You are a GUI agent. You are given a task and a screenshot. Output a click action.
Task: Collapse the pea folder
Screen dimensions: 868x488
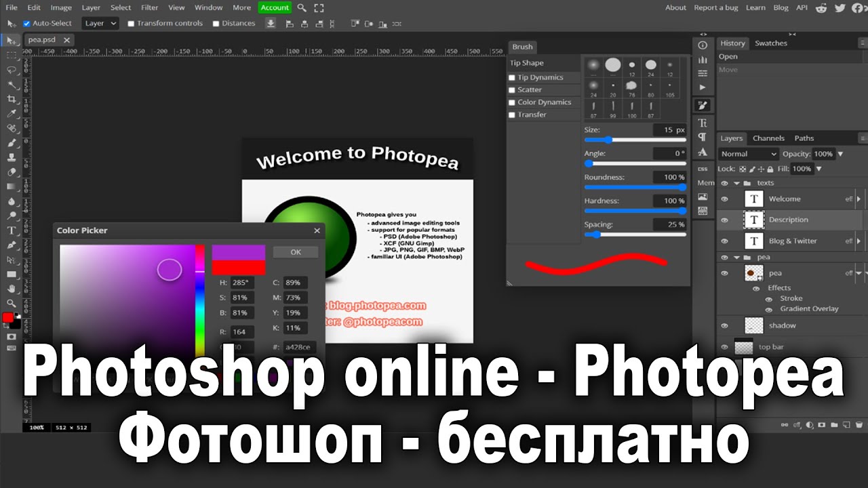(x=736, y=258)
